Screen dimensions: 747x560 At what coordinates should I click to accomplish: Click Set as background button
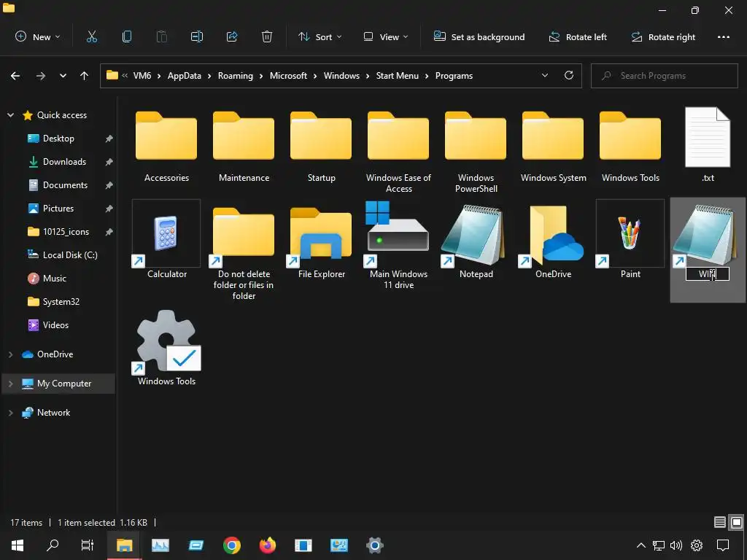pos(479,36)
